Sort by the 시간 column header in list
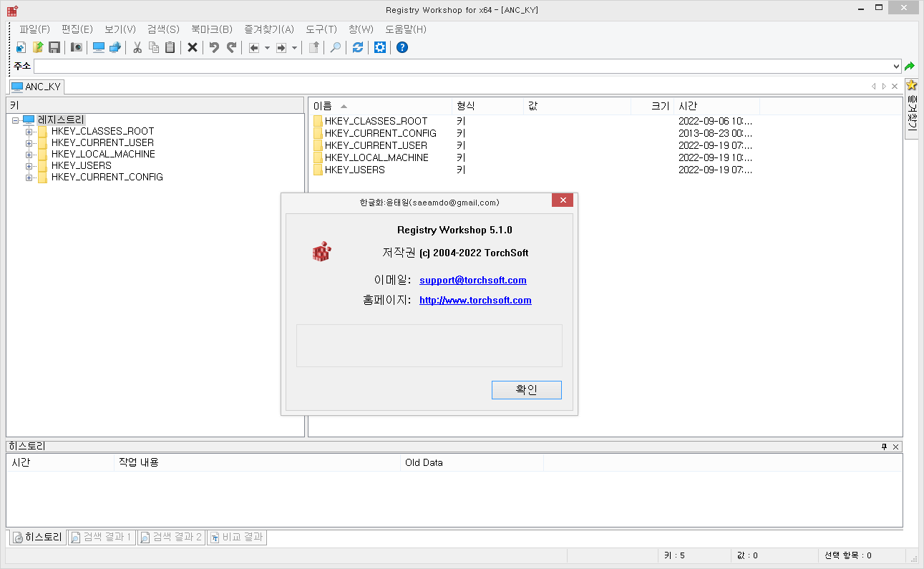The width and height of the screenshot is (924, 569). click(716, 106)
